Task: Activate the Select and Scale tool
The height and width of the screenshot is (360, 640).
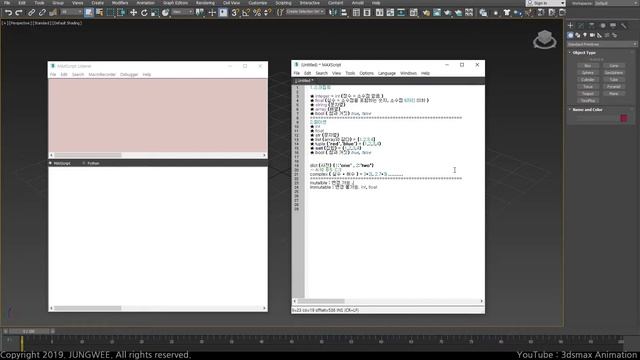Action: (x=154, y=13)
